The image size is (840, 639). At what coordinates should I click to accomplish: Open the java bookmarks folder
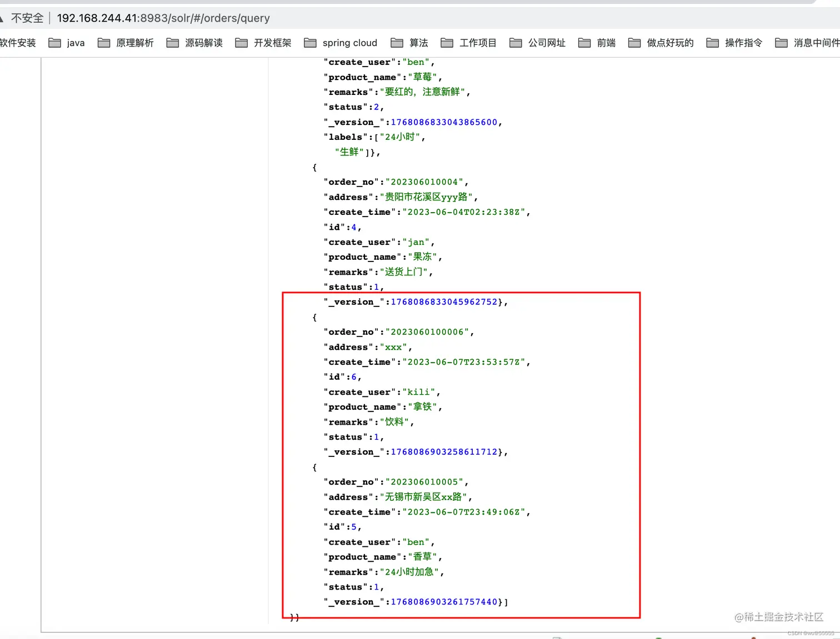click(67, 43)
